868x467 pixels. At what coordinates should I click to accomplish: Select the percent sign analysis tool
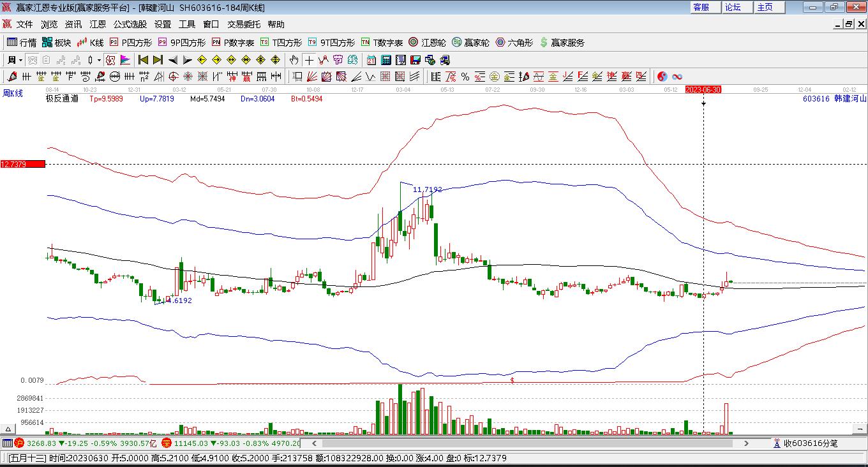click(465, 77)
